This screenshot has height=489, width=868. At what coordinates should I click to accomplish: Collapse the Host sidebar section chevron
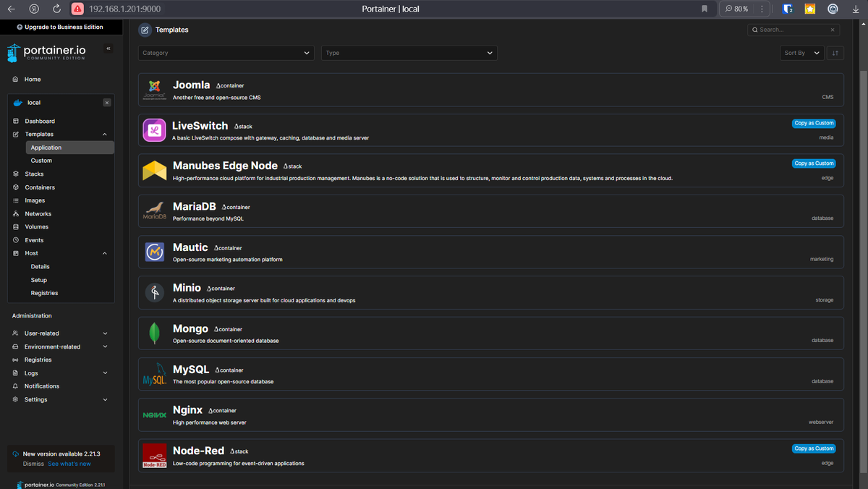[105, 253]
